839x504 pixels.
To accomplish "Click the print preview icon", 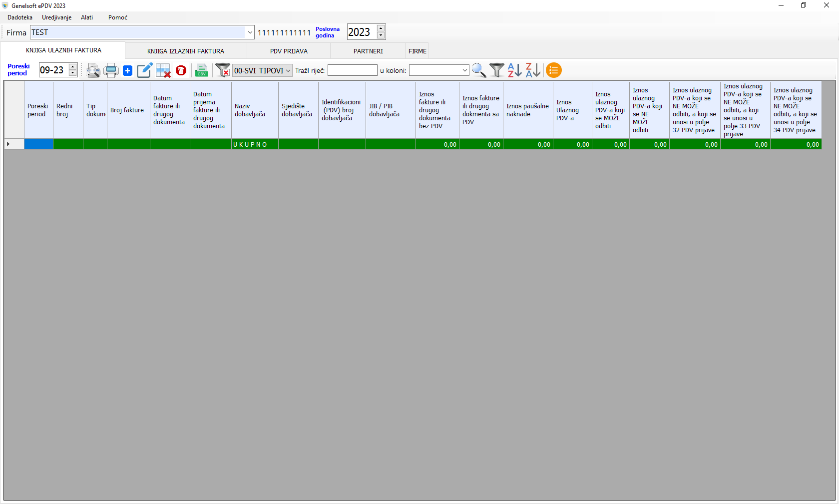I will coord(93,70).
